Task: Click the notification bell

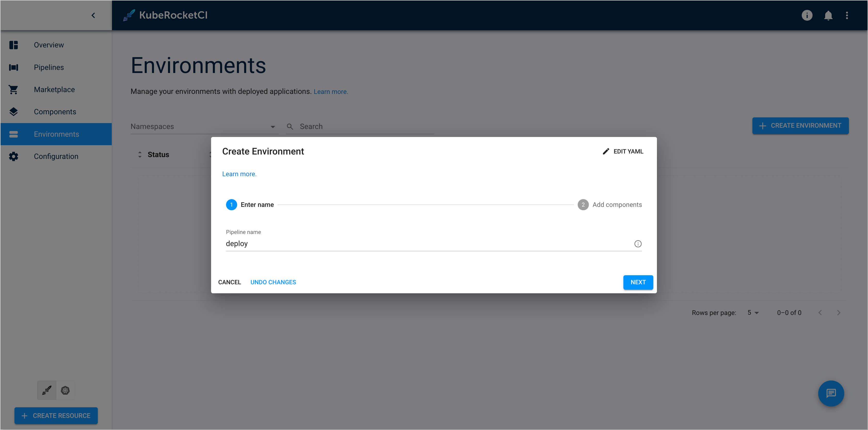Action: point(828,15)
